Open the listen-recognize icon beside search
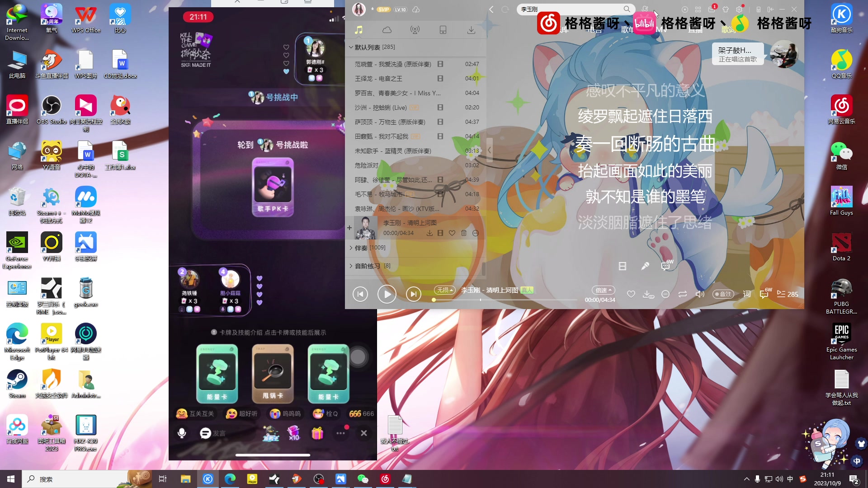Image resolution: width=868 pixels, height=488 pixels. click(x=645, y=9)
